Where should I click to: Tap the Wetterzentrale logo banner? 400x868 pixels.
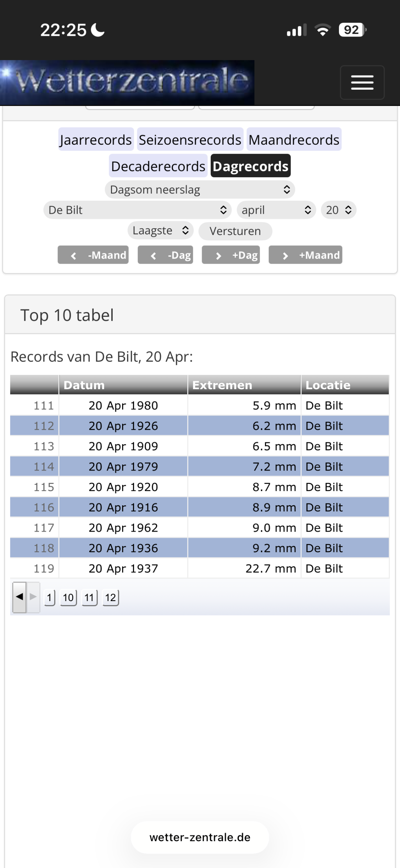tap(127, 82)
